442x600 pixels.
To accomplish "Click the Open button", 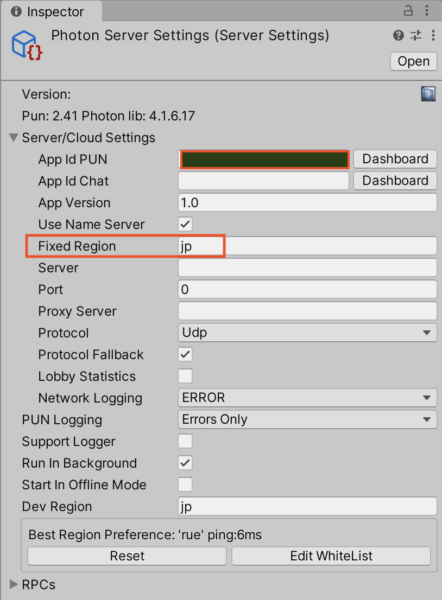I will click(x=414, y=61).
